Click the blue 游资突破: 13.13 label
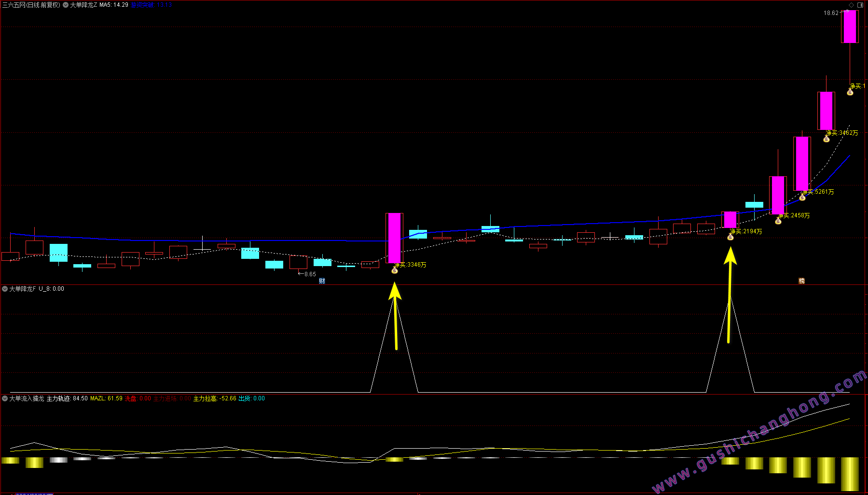868x495 pixels. coord(151,5)
